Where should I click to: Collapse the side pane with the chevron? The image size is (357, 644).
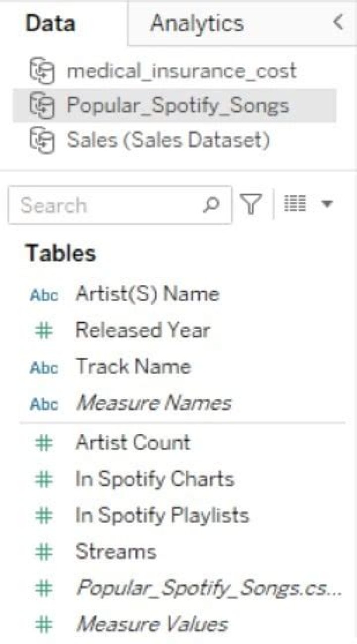[x=338, y=23]
